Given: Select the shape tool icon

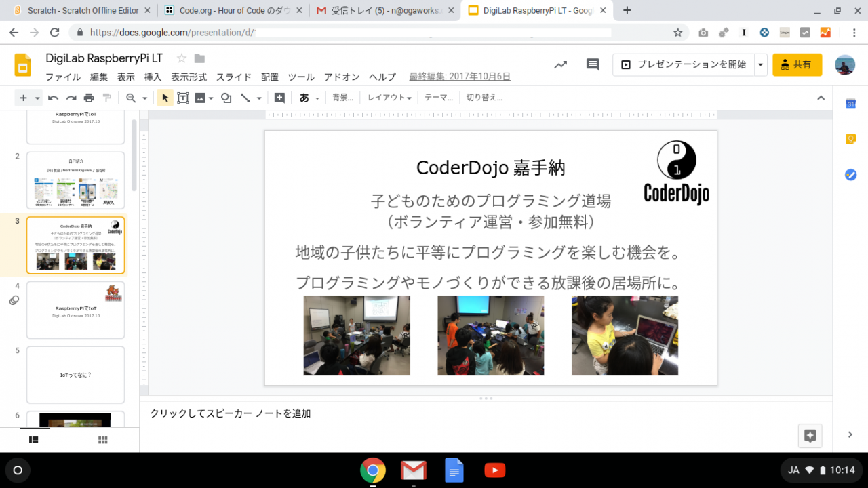Looking at the screenshot, I should click(x=226, y=98).
